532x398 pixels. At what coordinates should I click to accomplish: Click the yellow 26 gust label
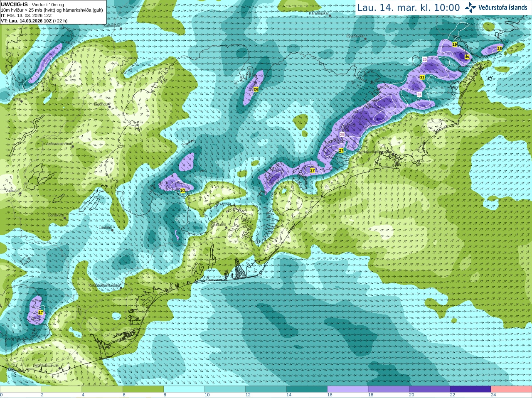(256, 89)
